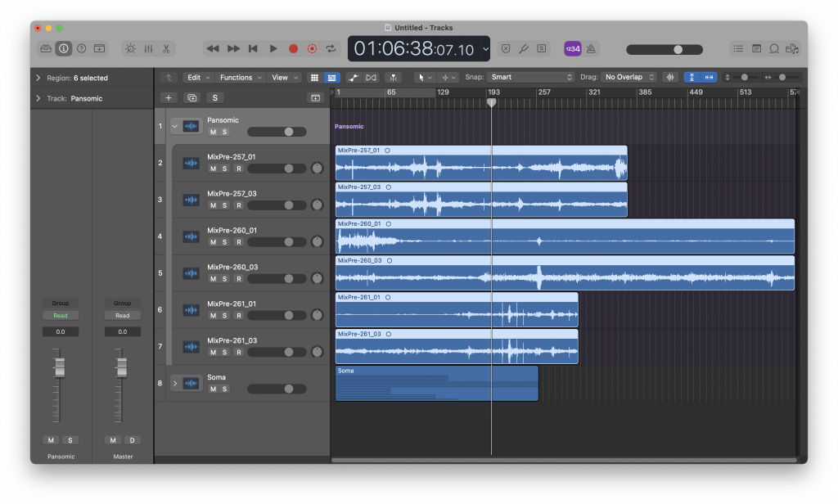Adjust the master volume slider knob
838x504 pixels.
pos(678,50)
